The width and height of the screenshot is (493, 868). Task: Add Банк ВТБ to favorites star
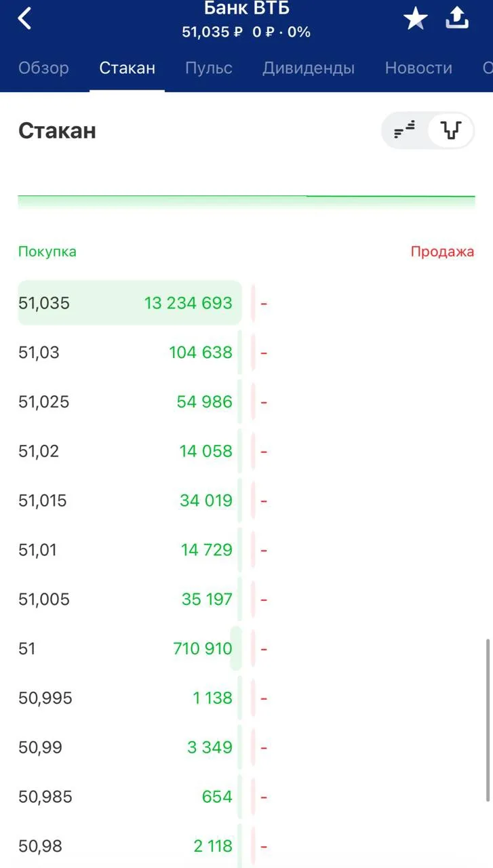(416, 19)
